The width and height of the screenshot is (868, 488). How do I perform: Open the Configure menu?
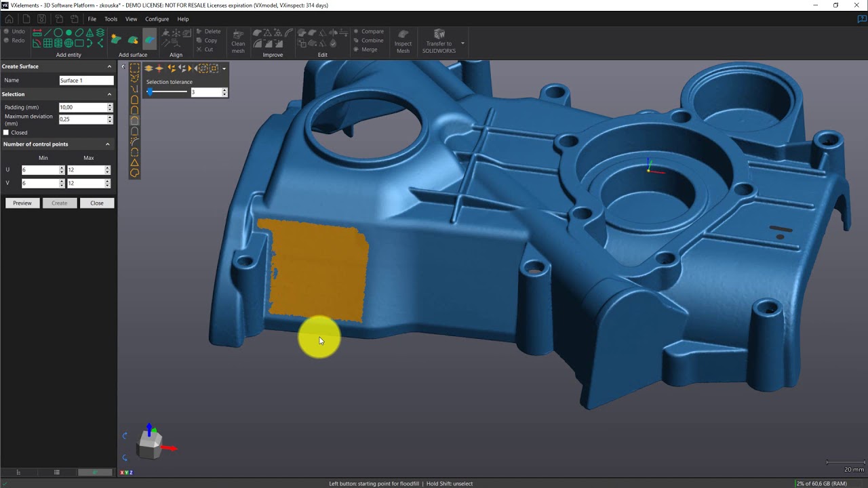tap(157, 19)
